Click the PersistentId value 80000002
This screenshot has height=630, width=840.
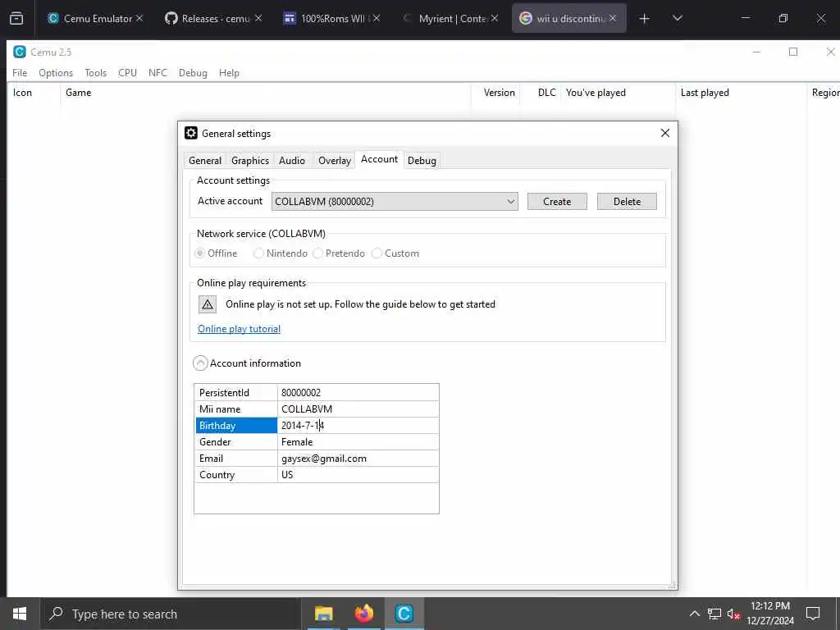[301, 393]
